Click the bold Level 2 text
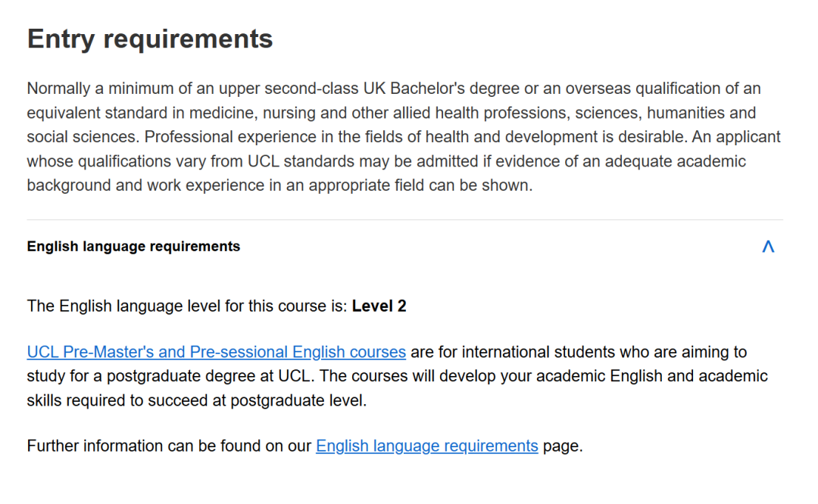Viewport: 818px width, 504px height. point(379,306)
